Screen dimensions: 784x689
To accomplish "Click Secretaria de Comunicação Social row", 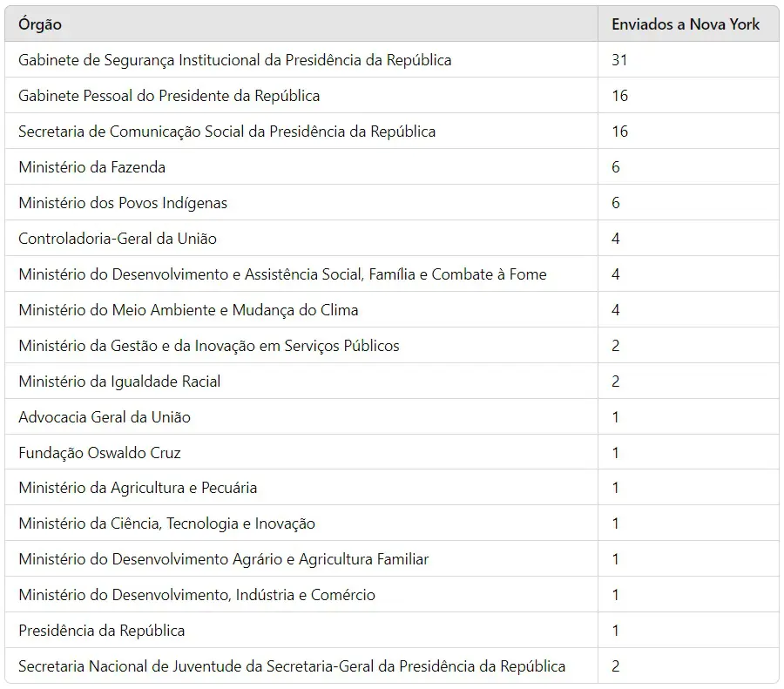I will point(392,131).
